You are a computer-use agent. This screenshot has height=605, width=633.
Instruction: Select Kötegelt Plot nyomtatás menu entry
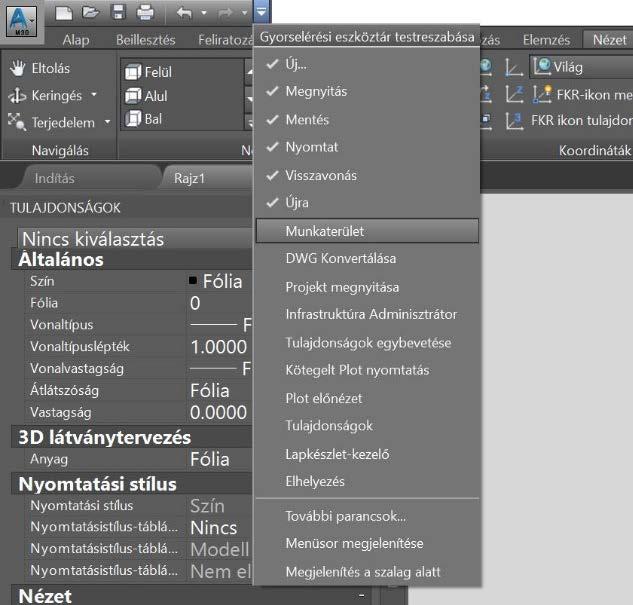coord(367,370)
